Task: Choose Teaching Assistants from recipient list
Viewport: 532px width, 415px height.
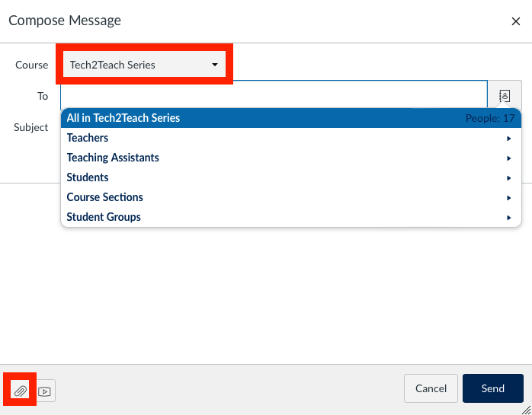Action: 290,158
